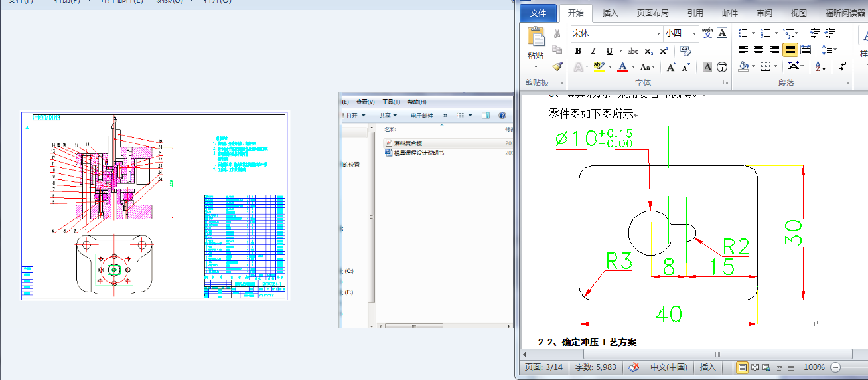Increase paragraph indent
This screenshot has width=868, height=380.
(x=830, y=33)
